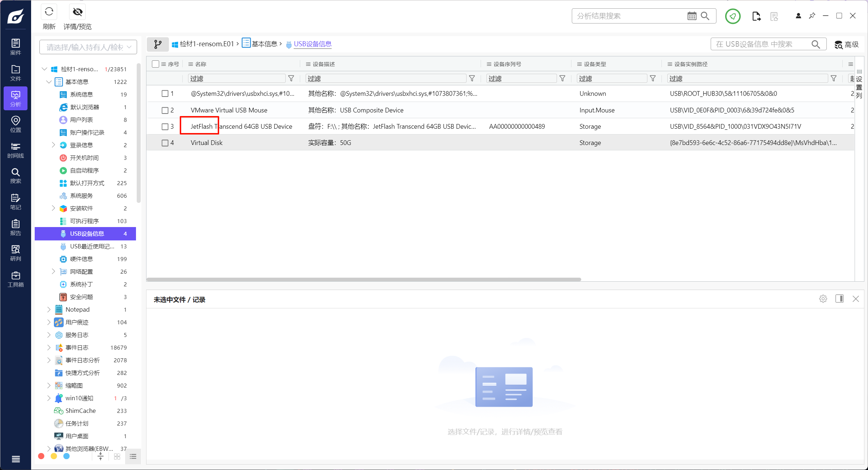Expand the 登录信息 tree node
The width and height of the screenshot is (868, 470).
point(54,145)
